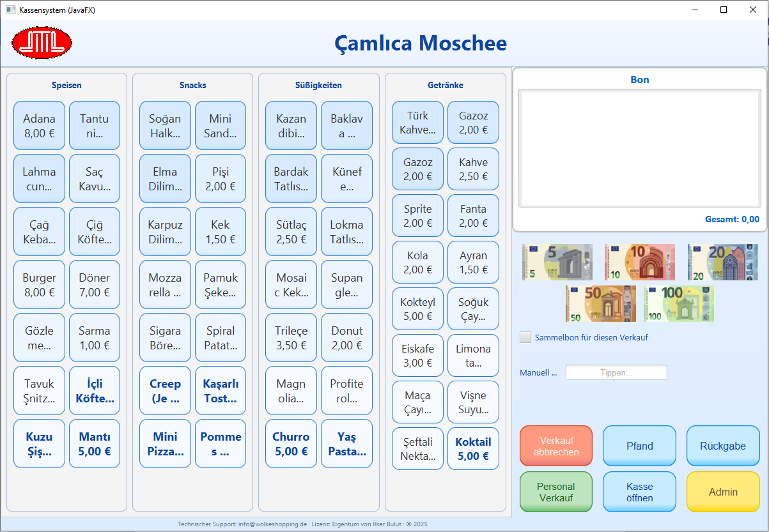Click the manual amount Tippen field
Image resolution: width=769 pixels, height=532 pixels.
tap(616, 372)
